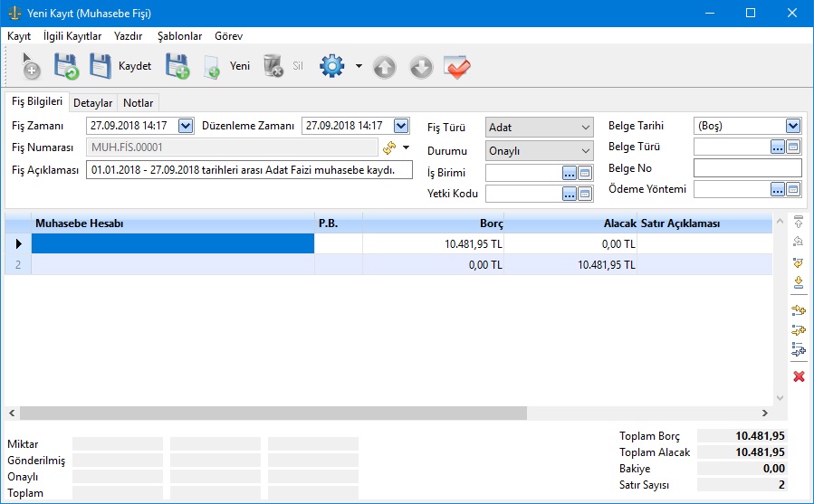814x504 pixels.
Task: Click the Belge No input field
Action: [x=747, y=167]
